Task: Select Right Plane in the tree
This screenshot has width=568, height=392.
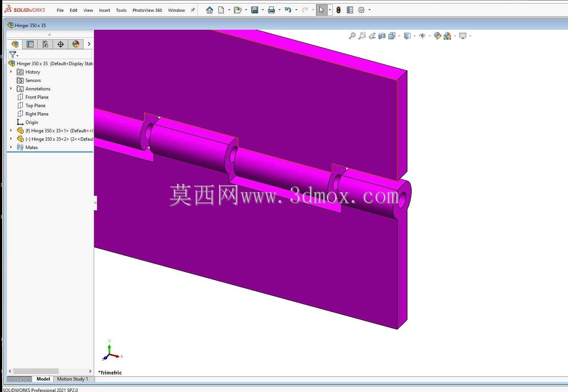Action: pyautogui.click(x=37, y=114)
